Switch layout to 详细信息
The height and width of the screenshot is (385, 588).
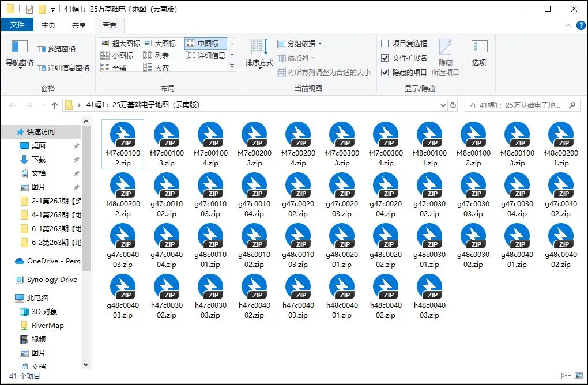205,55
